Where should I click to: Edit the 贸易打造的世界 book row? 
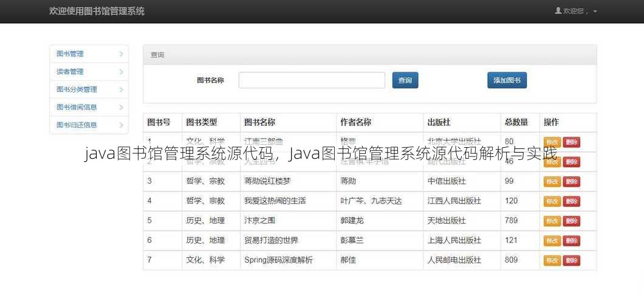point(552,241)
